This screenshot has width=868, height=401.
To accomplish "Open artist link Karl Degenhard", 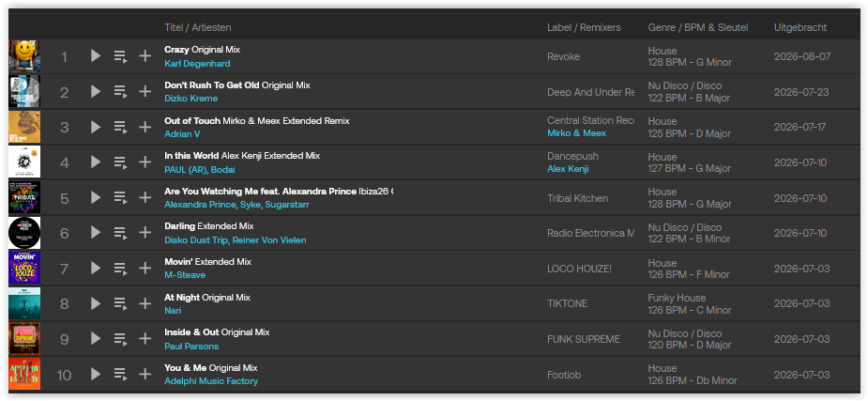I will pyautogui.click(x=197, y=63).
